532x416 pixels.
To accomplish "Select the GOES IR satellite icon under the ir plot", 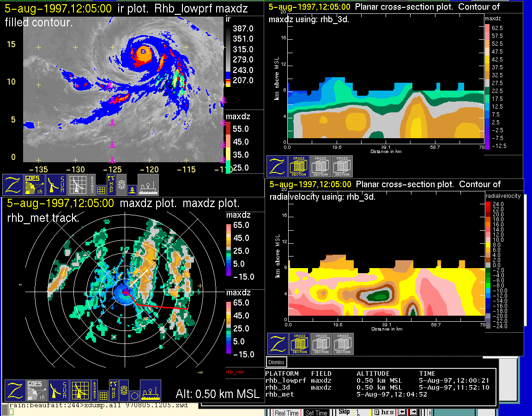I will 35,185.
